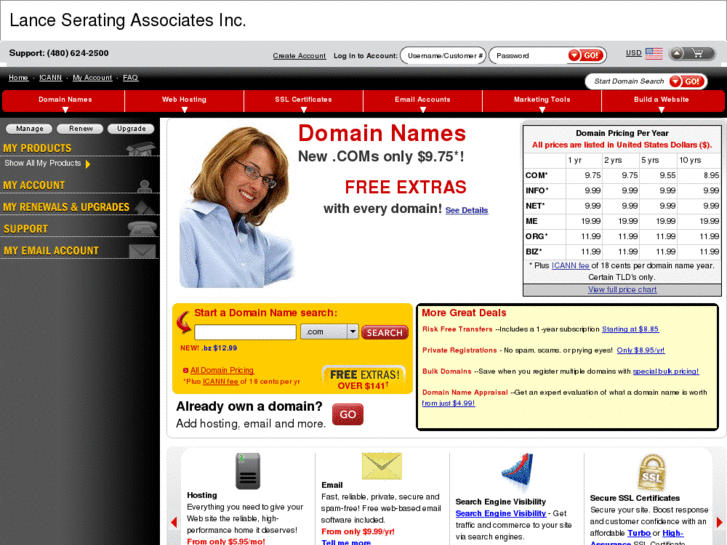Screen dimensions: 727x545
Task: Expand the Email Accounts menu
Action: click(x=422, y=102)
